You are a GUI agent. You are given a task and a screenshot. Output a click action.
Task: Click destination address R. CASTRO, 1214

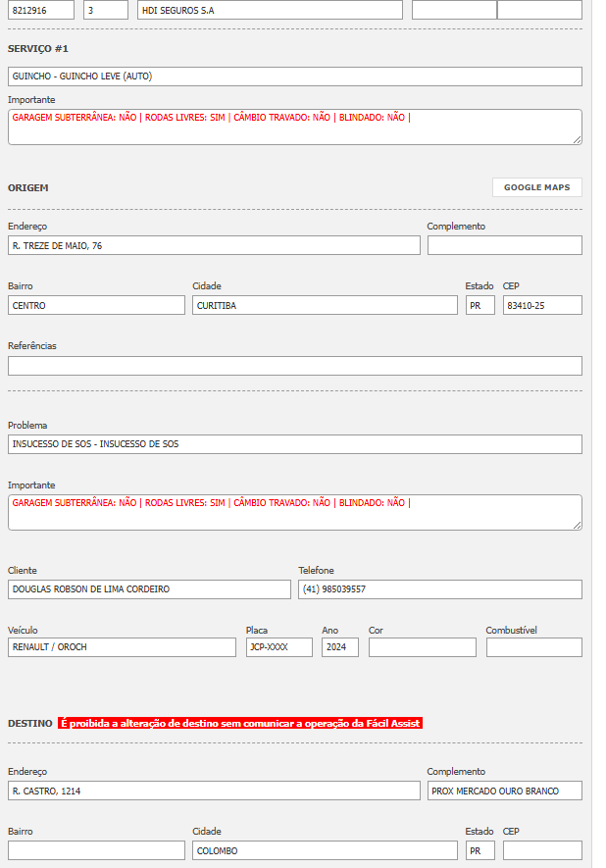click(214, 791)
